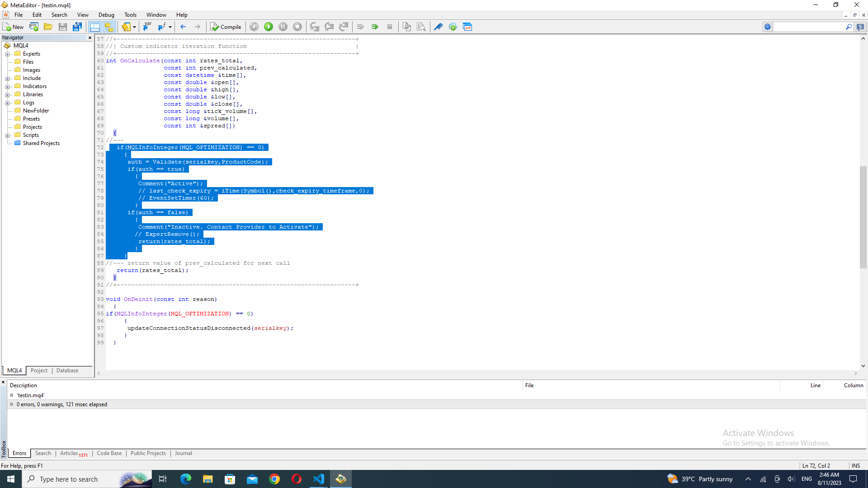Expand the Experts folder in Navigator
Viewport: 868px width, 488px height.
click(x=8, y=54)
